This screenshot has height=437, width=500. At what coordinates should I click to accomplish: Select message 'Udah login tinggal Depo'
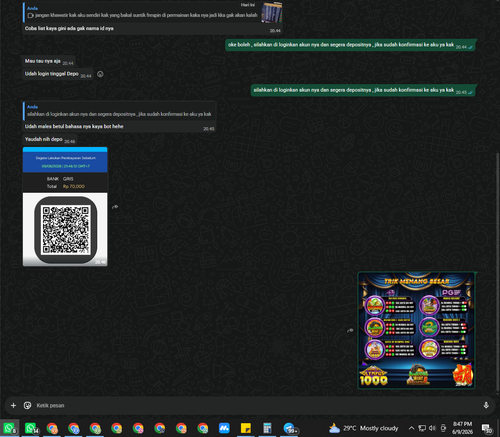(57, 74)
